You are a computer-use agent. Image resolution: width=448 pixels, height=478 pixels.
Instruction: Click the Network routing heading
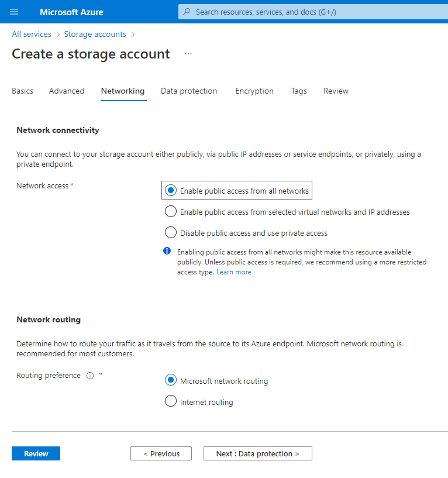(x=49, y=319)
